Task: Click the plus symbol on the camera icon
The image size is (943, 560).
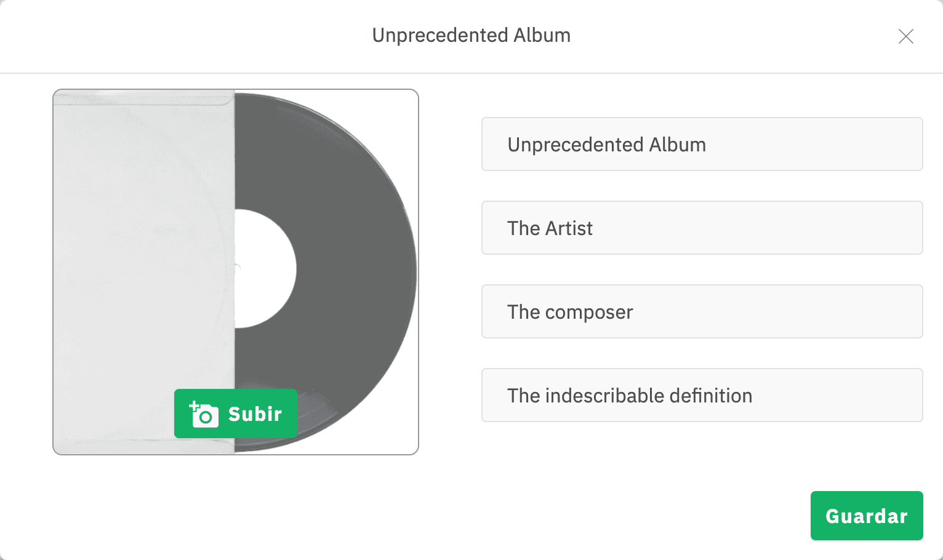Action: [195, 406]
